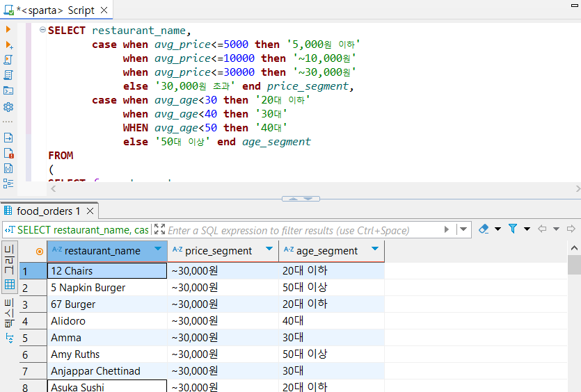This screenshot has height=392, width=581.
Task: Minimize the editor panel
Action: [x=574, y=5]
